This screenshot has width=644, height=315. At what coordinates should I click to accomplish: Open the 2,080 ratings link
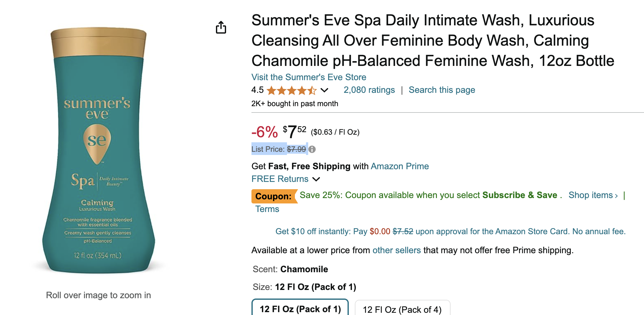[x=369, y=90]
